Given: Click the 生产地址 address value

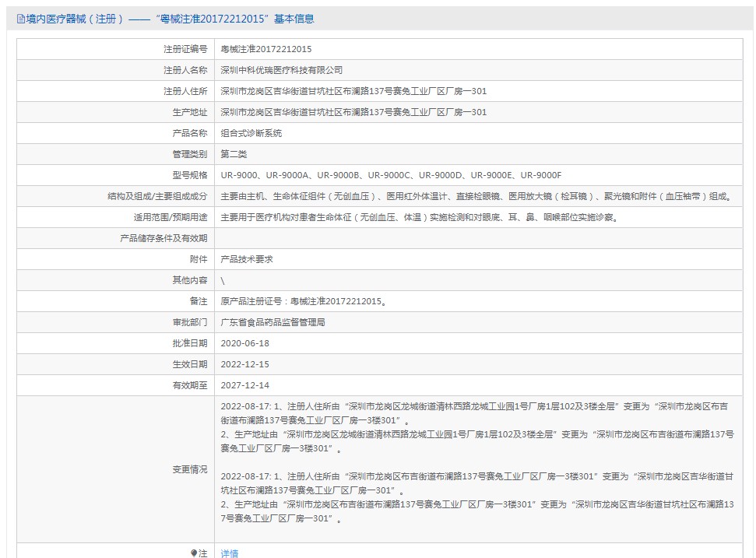Looking at the screenshot, I should [x=353, y=112].
